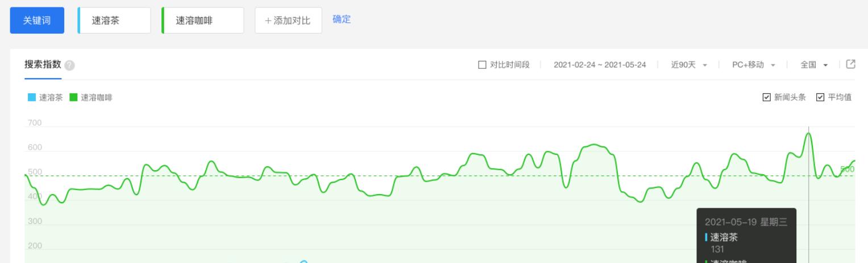868x263 pixels.
Task: Click the 速溶咖啡 legend label text
Action: [96, 97]
